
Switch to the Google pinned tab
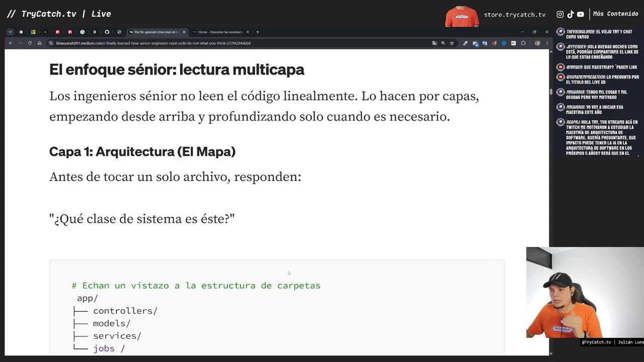pyautogui.click(x=82, y=32)
